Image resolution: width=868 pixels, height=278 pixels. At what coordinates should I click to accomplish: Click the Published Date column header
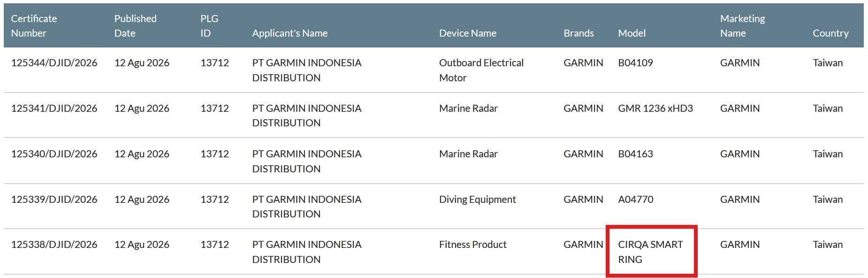135,26
